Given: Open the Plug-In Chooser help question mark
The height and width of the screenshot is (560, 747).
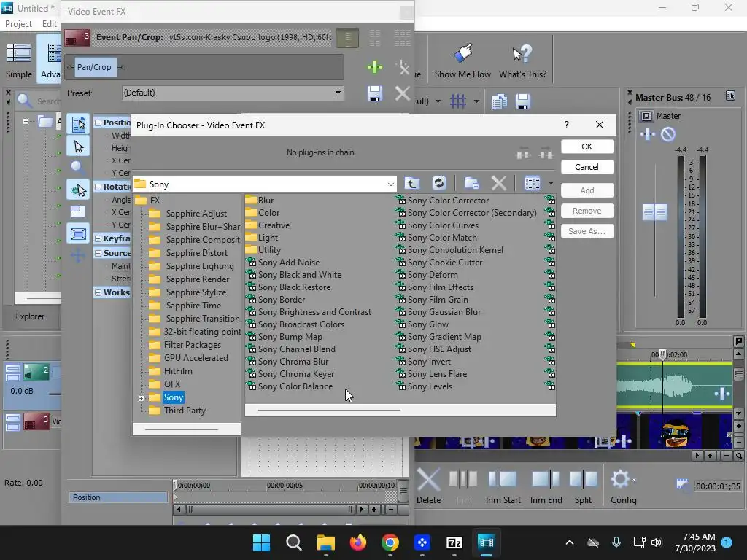Looking at the screenshot, I should (566, 125).
